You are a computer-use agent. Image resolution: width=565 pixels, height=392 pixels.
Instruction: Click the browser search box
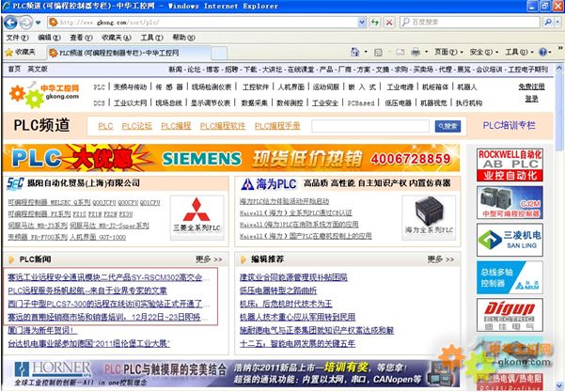(x=470, y=22)
